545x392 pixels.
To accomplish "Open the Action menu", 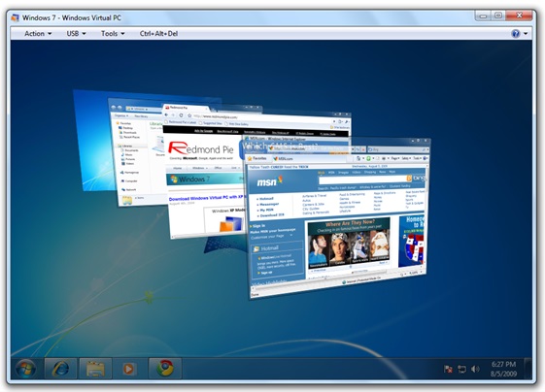I will pos(38,34).
